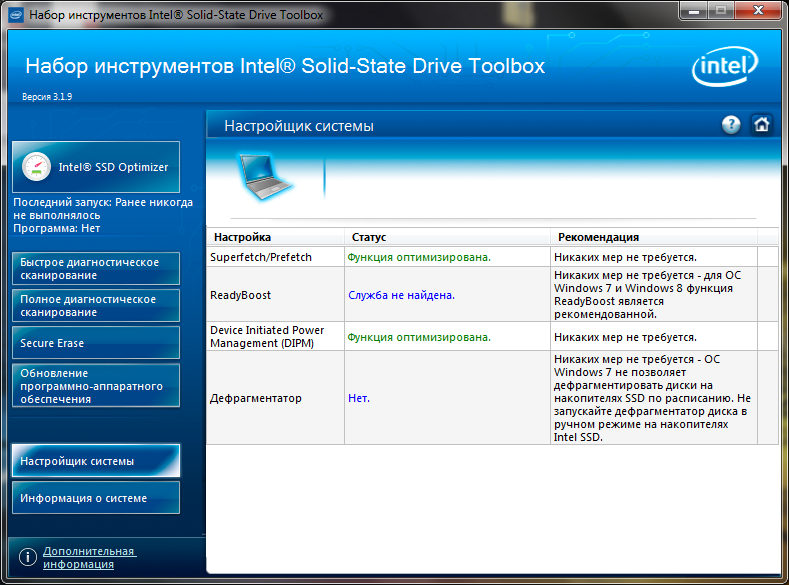
Task: Click the Последний запуск status text
Action: click(x=103, y=209)
